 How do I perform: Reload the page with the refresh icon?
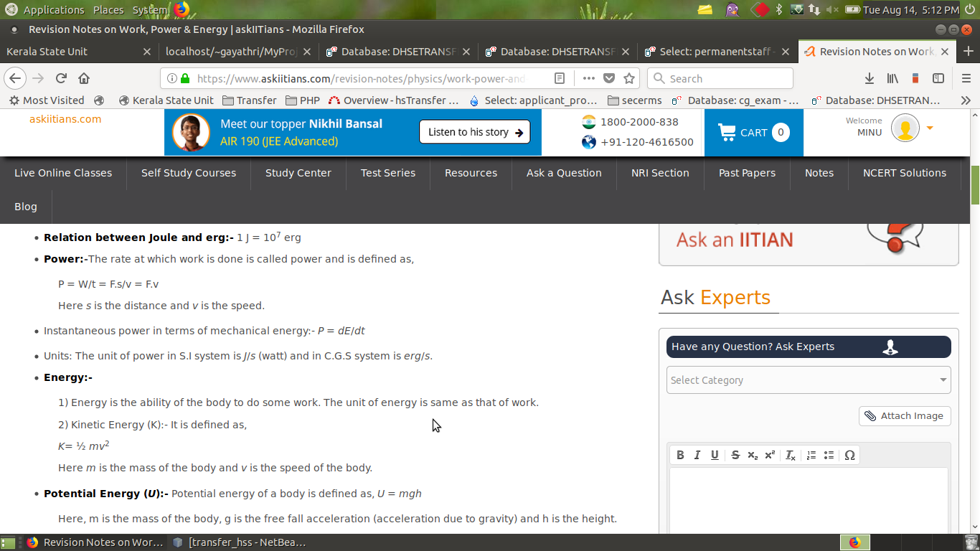61,78
